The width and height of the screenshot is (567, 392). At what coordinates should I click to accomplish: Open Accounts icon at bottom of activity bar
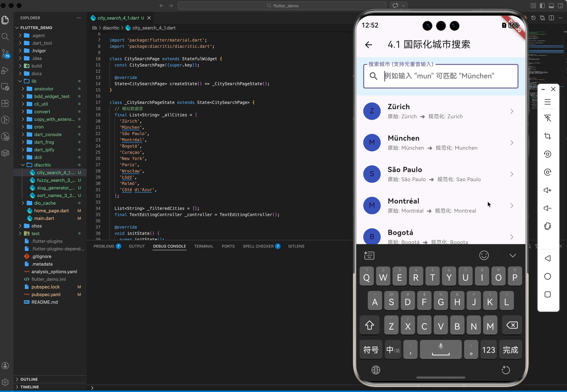click(5, 366)
